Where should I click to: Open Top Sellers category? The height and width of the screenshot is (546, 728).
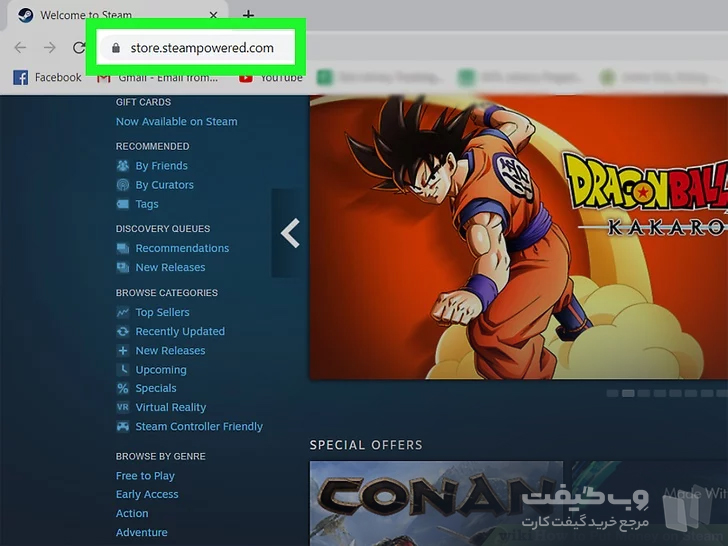pyautogui.click(x=162, y=312)
